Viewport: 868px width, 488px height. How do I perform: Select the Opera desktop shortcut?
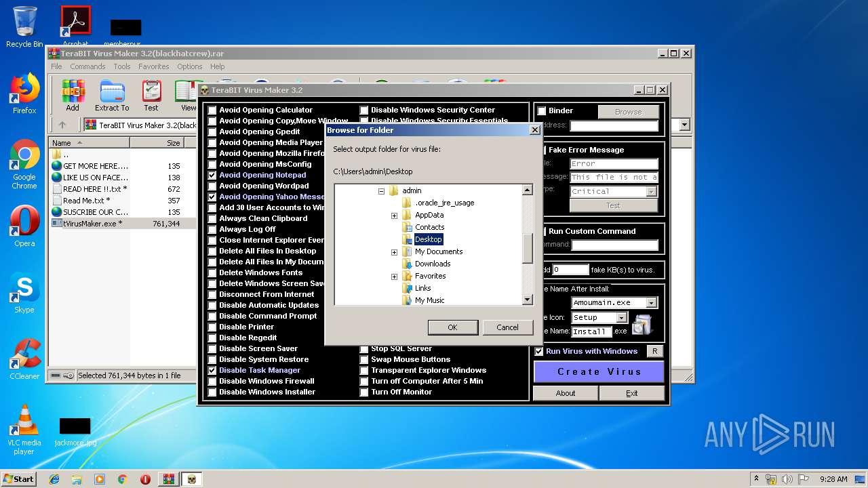[24, 226]
